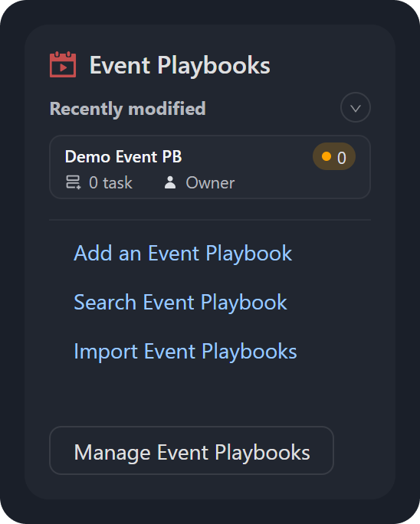420x524 pixels.
Task: Open Search Event Playbook link
Action: [180, 302]
